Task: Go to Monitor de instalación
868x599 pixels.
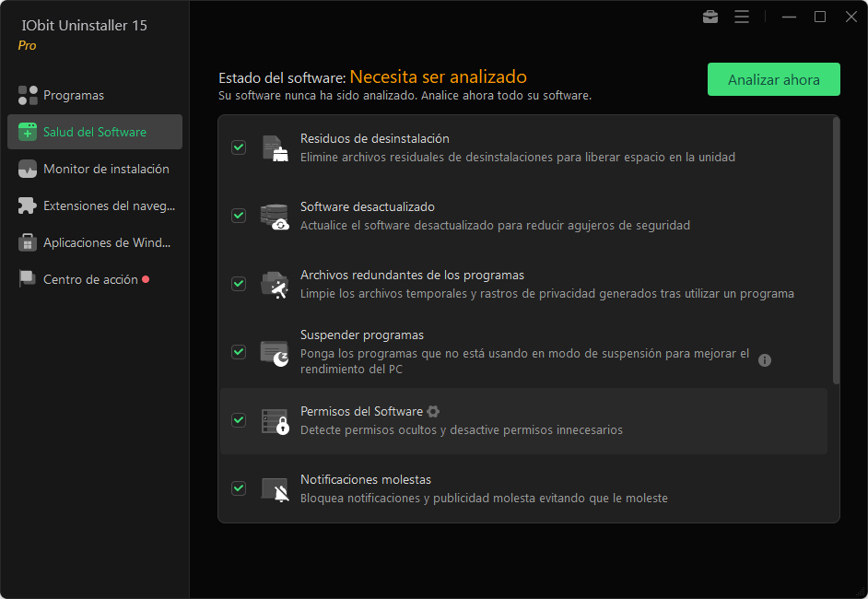Action: tap(106, 169)
